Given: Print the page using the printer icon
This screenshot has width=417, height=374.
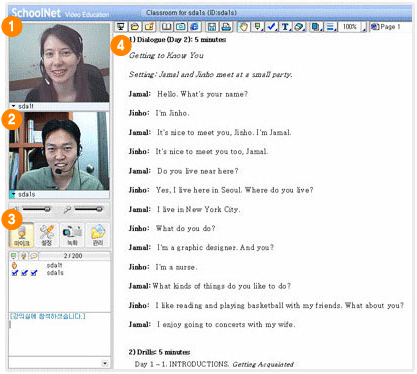Looking at the screenshot, I should (226, 27).
